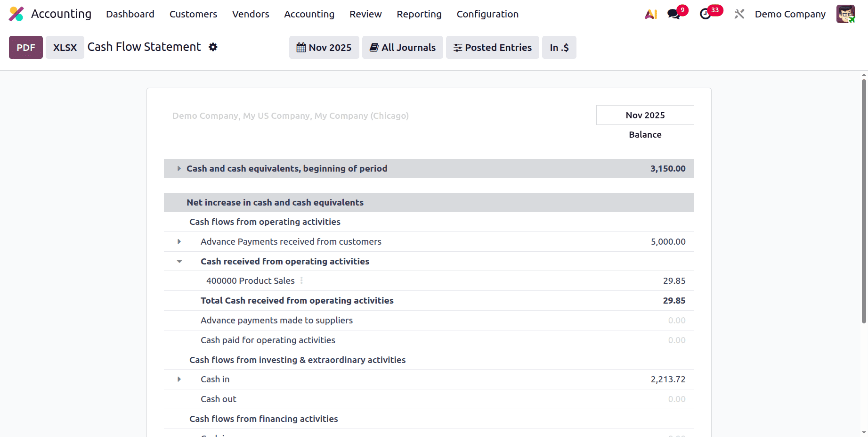Click Cash paid for operating activities row
Image resolution: width=868 pixels, height=437 pixels.
coord(429,340)
